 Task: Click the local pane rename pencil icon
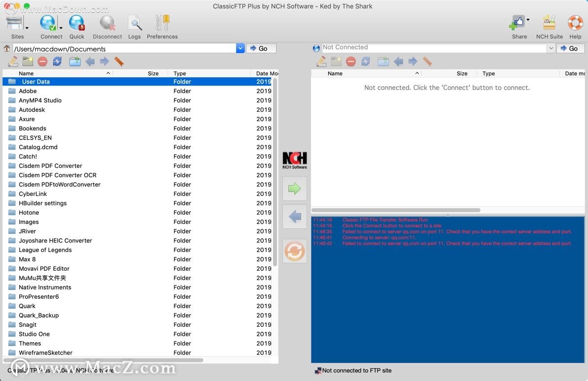pos(13,62)
